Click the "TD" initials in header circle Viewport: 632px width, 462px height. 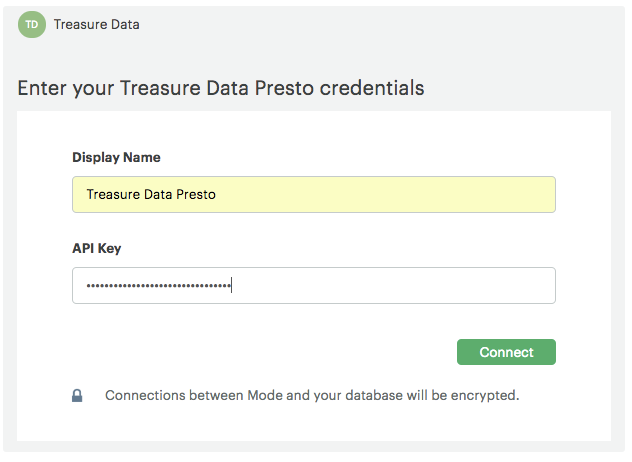32,25
